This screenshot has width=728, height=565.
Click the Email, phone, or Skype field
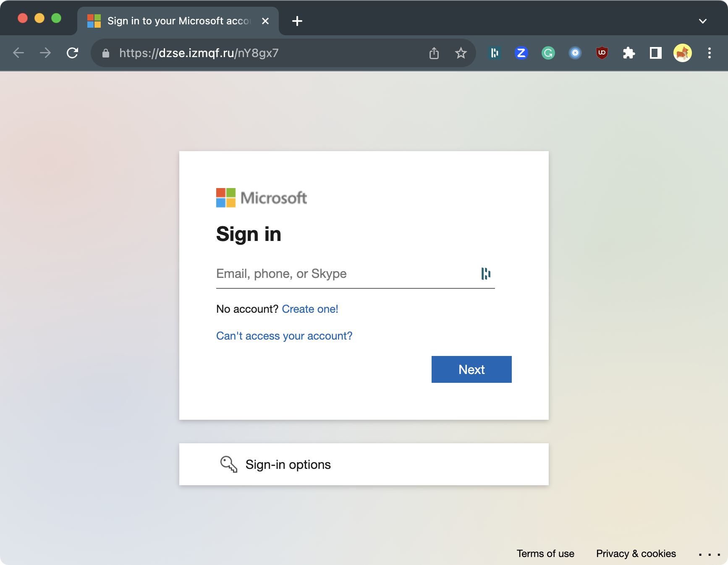click(x=355, y=274)
